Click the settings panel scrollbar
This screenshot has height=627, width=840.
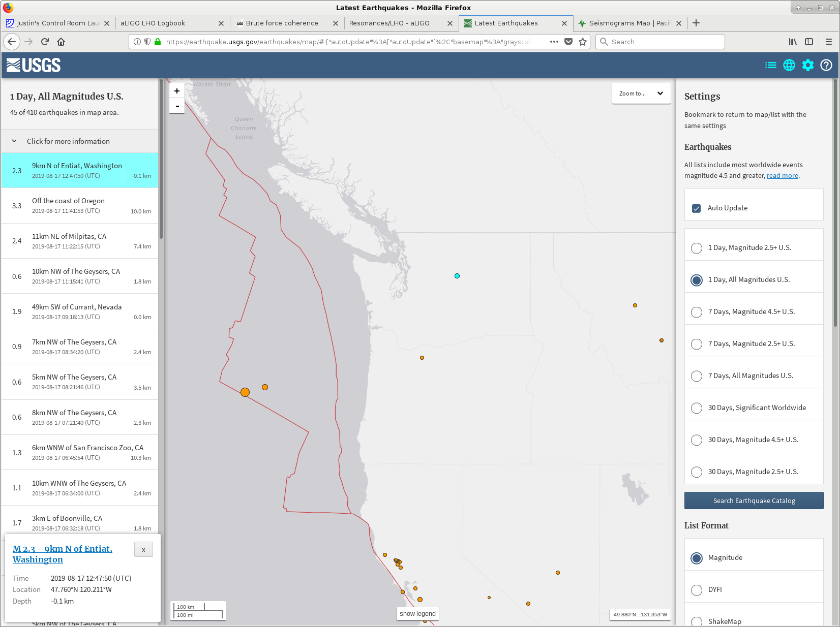pos(835,203)
